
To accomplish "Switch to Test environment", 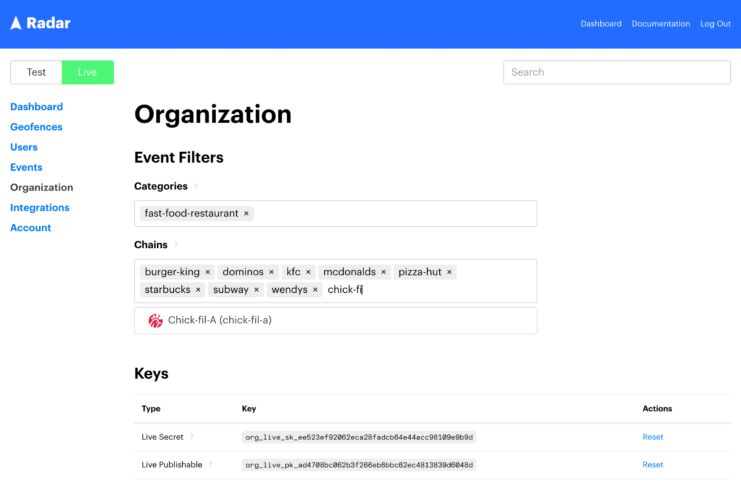I will tap(36, 72).
